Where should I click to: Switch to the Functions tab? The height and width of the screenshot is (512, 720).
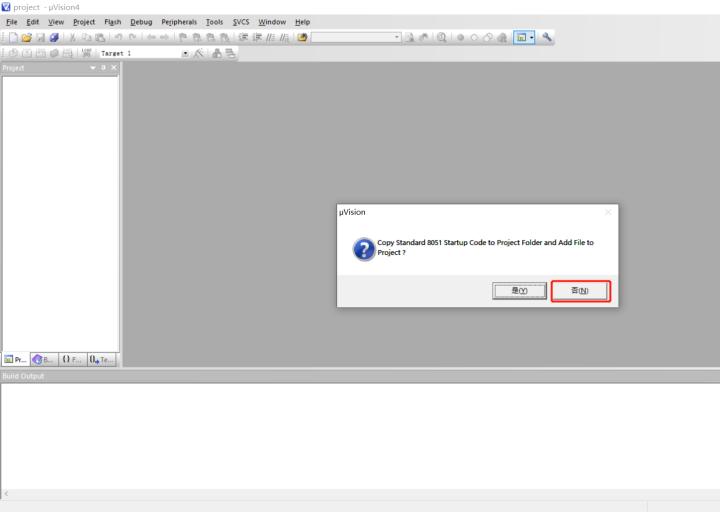point(72,360)
